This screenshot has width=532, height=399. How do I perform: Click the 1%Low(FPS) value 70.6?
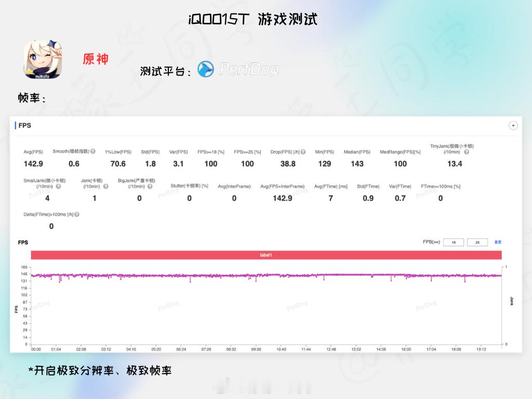(x=118, y=164)
